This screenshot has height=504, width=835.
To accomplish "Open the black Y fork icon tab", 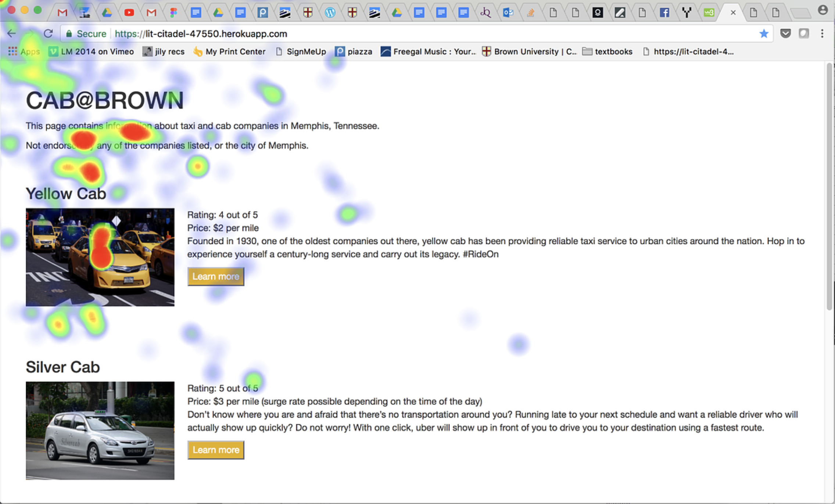I will 686,12.
